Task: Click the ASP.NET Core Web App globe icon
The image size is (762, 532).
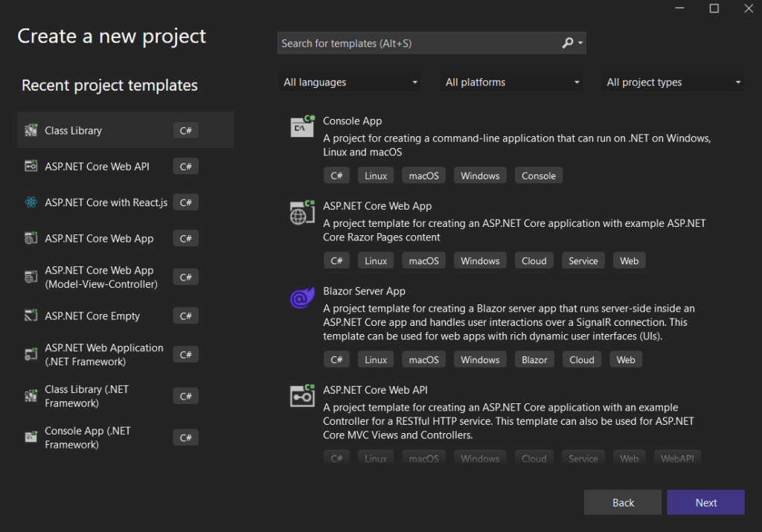Action: click(301, 213)
